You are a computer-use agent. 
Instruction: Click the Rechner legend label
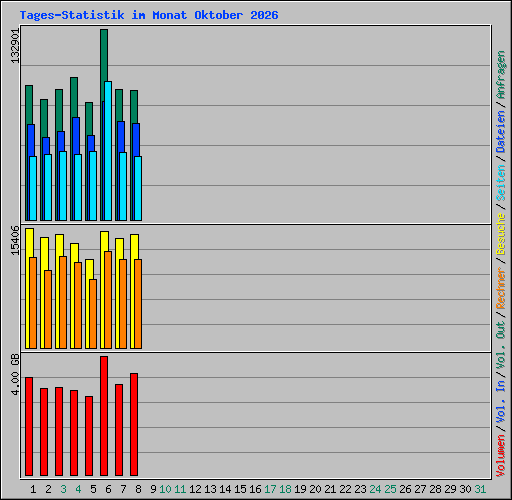point(501,288)
